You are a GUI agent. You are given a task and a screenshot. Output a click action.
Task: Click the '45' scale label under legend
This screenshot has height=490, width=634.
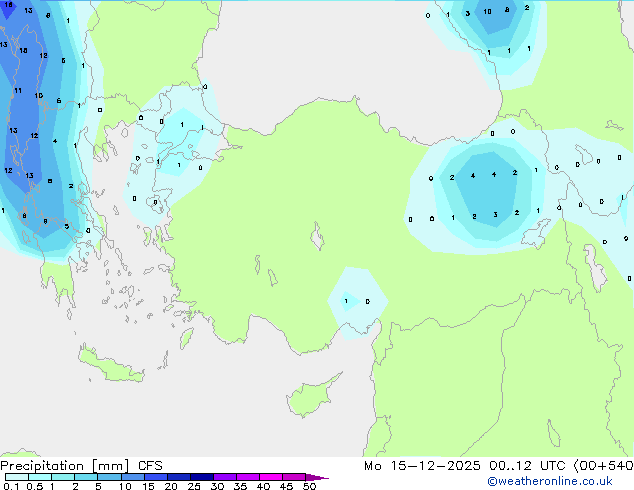pyautogui.click(x=286, y=486)
